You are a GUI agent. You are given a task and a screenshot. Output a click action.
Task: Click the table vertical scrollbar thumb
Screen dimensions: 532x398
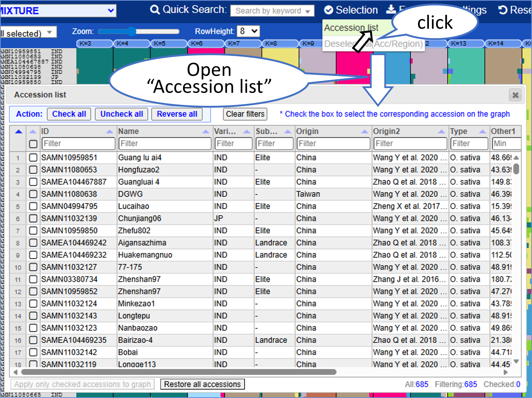click(516, 169)
